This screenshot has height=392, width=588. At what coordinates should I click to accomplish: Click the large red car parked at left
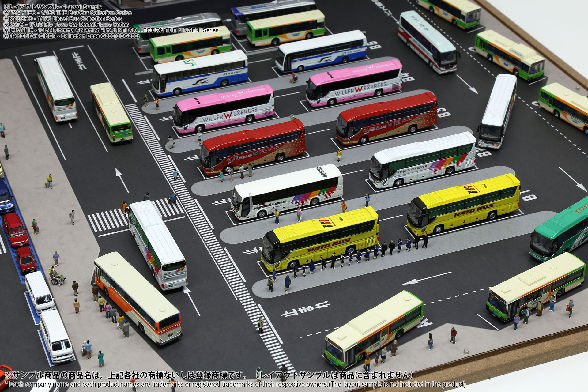15,230
